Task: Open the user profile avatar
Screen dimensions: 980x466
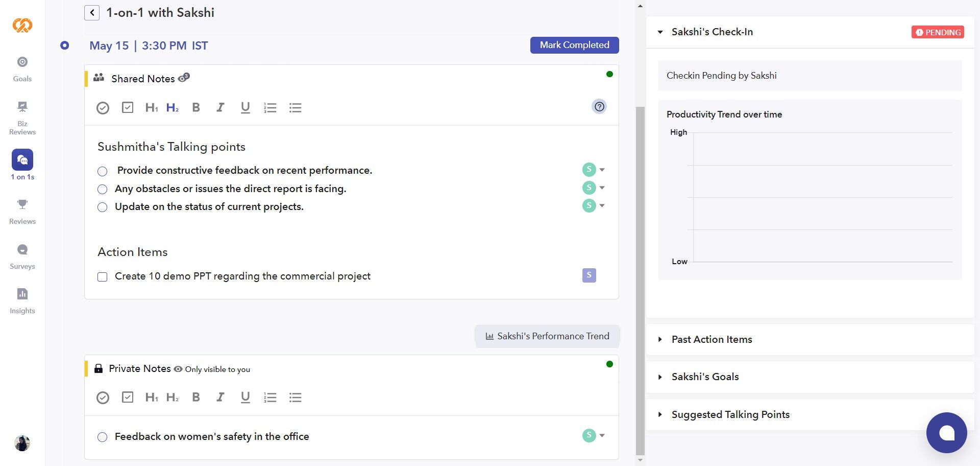Action: click(22, 443)
